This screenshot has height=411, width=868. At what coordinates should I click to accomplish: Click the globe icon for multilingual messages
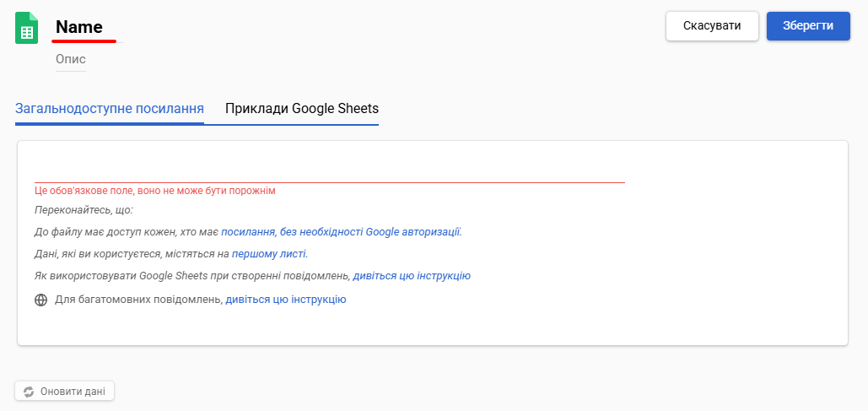(40, 300)
